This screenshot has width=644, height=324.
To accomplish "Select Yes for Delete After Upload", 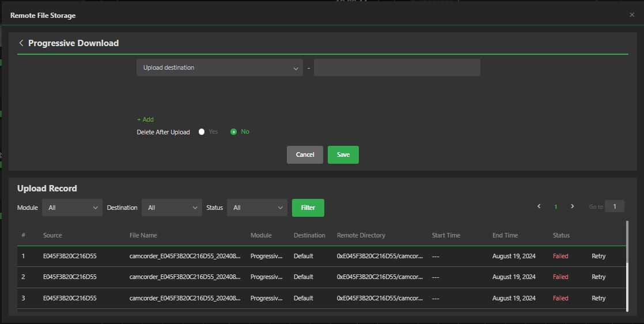I will point(201,132).
